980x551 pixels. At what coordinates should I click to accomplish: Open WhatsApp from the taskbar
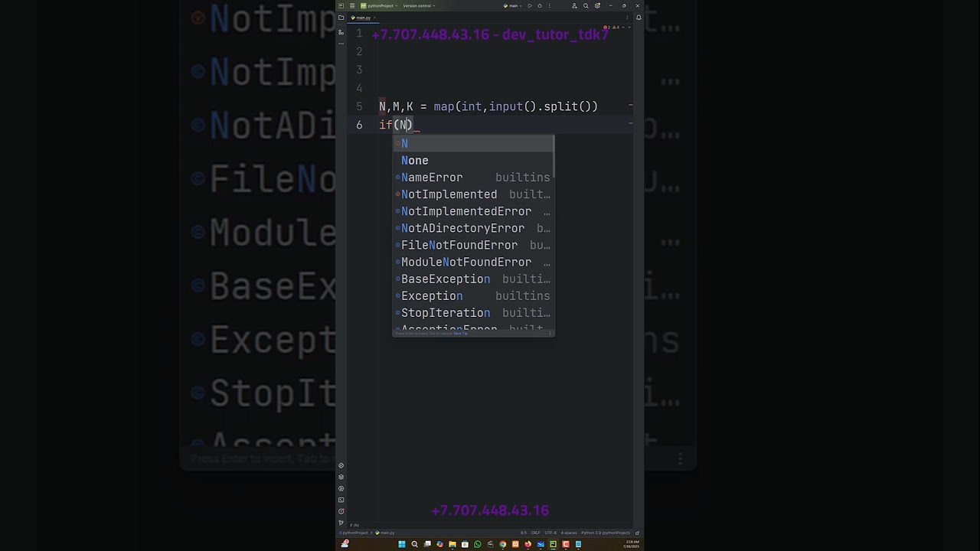[478, 544]
